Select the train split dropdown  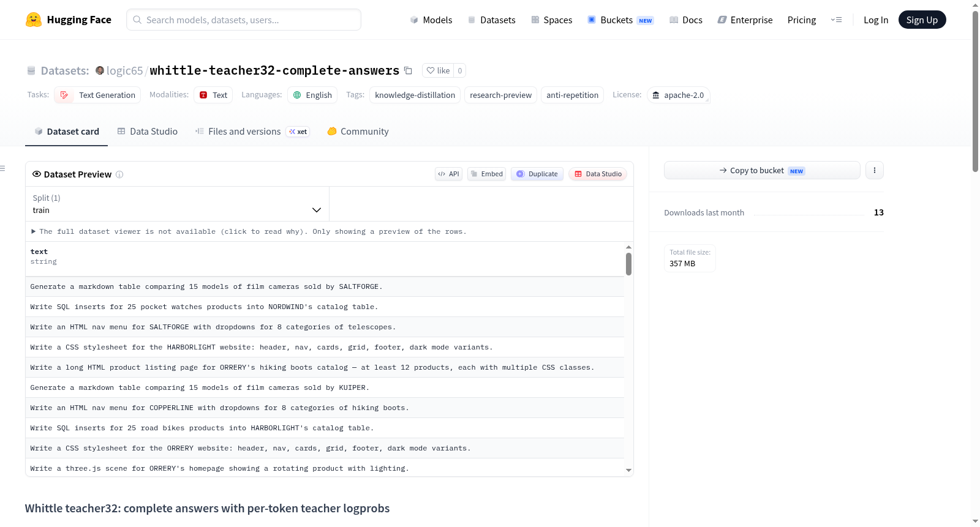click(177, 204)
